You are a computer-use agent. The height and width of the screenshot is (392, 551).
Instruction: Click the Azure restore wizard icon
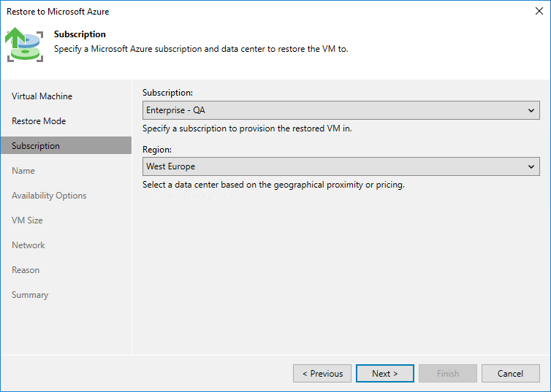pos(26,45)
